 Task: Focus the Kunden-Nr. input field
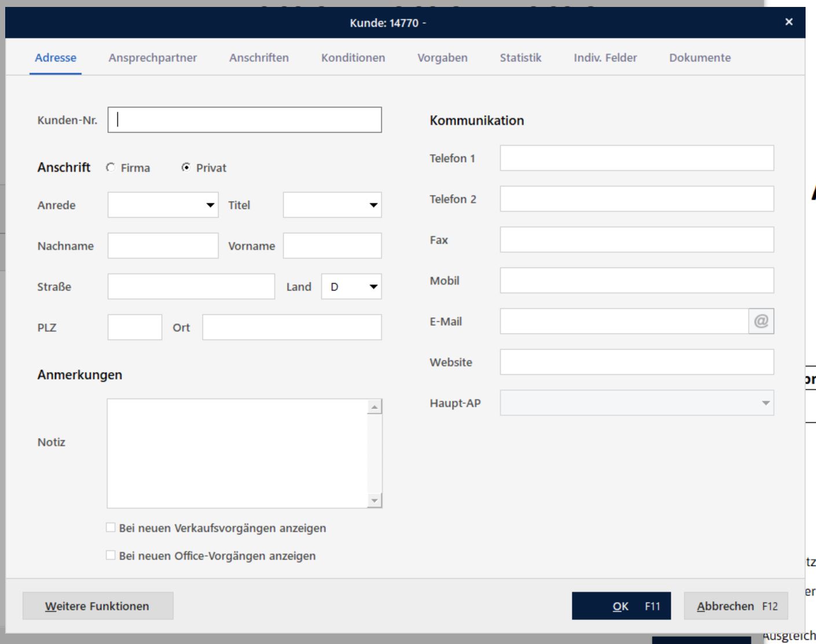click(x=245, y=120)
